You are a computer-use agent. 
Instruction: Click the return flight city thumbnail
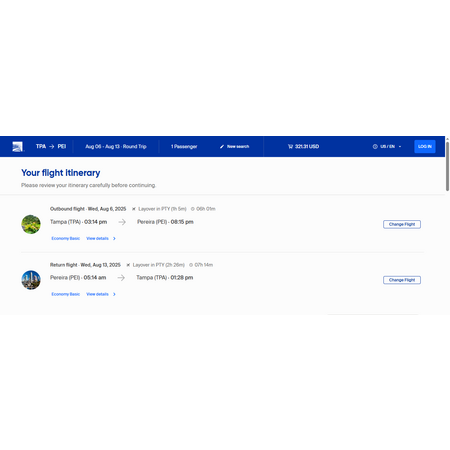tap(31, 280)
